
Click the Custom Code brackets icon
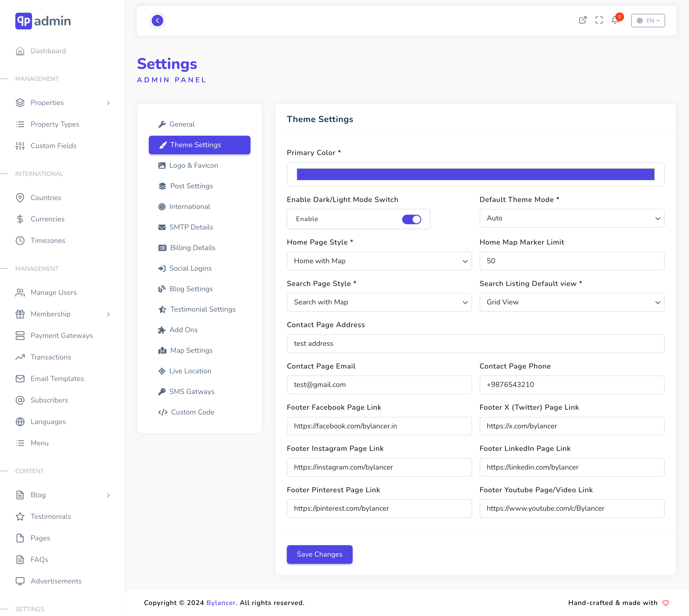tap(163, 412)
